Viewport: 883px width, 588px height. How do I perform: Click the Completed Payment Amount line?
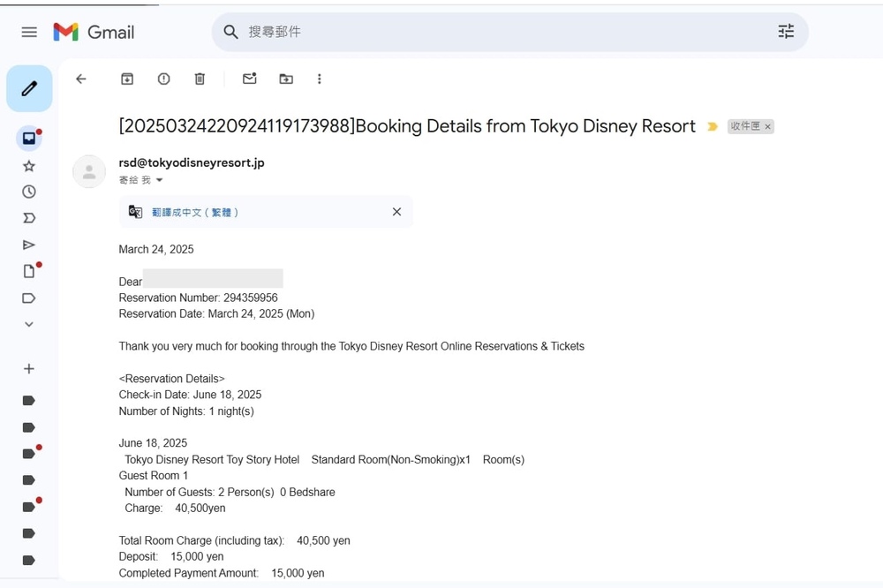click(x=222, y=573)
